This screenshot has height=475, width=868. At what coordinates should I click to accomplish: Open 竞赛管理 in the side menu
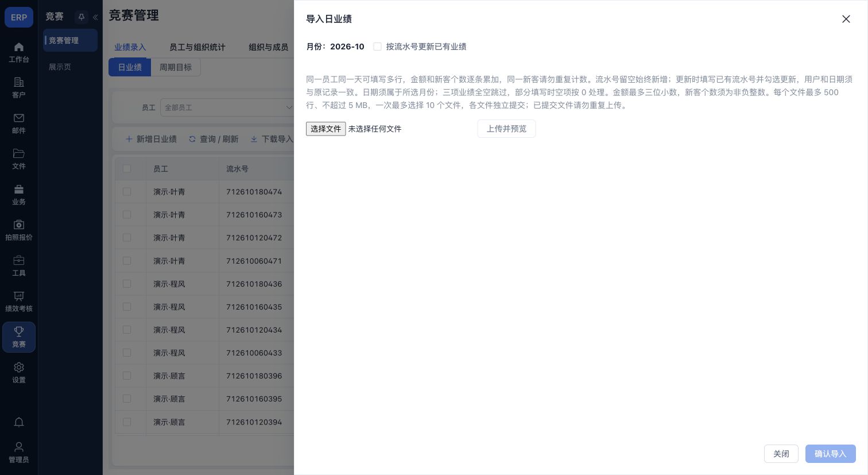click(71, 40)
